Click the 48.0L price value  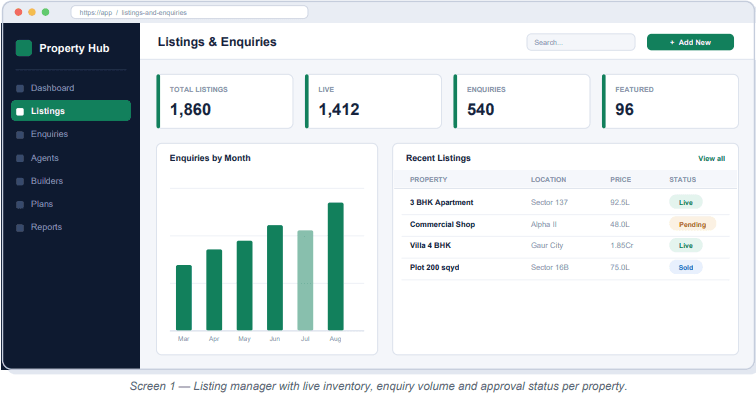pos(620,224)
